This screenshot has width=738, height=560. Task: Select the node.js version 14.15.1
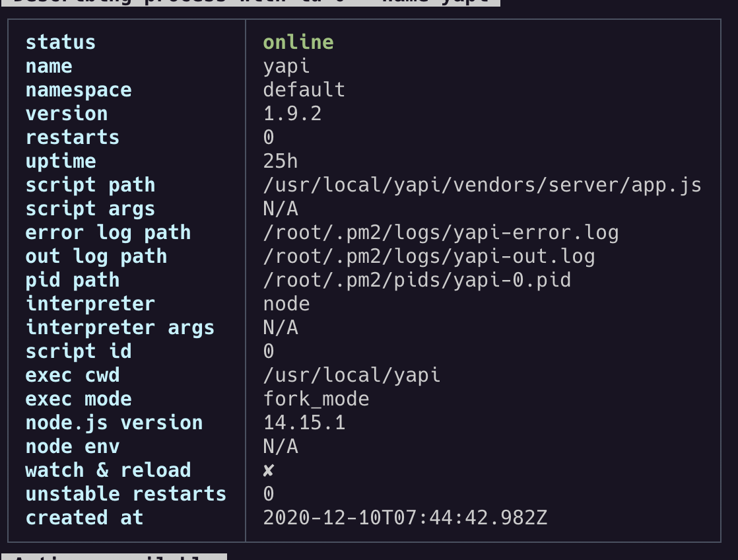pos(304,422)
